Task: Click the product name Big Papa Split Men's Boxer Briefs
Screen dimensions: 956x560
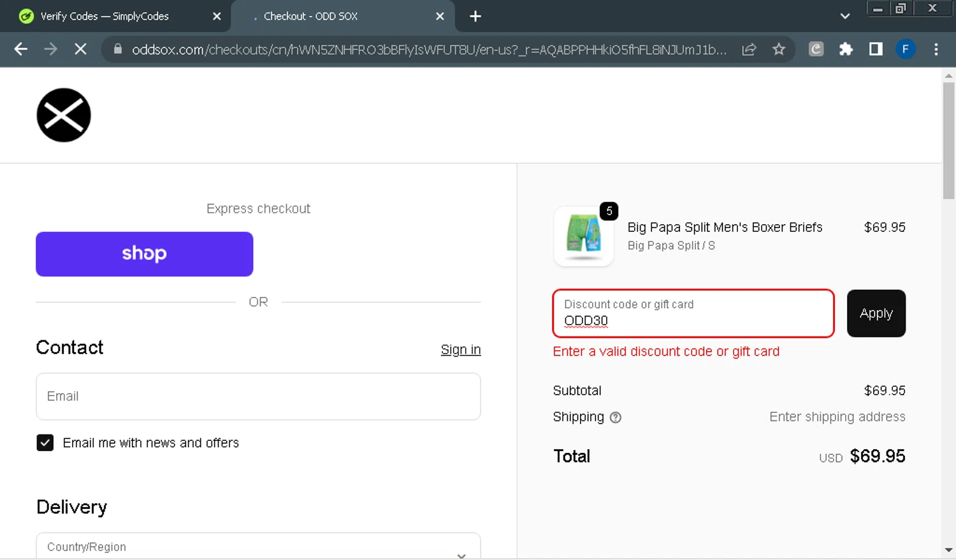Action: click(x=725, y=227)
